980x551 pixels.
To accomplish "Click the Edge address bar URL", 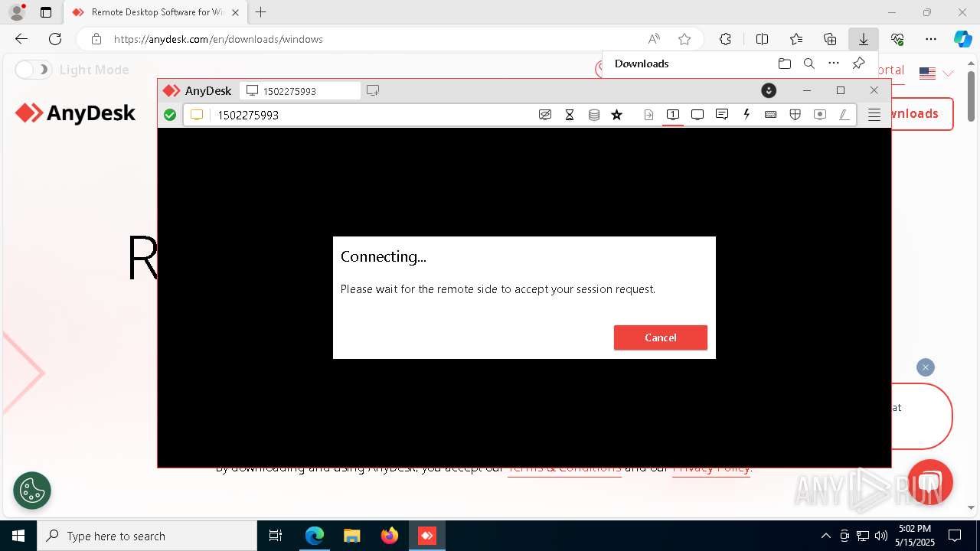I will 218,39.
